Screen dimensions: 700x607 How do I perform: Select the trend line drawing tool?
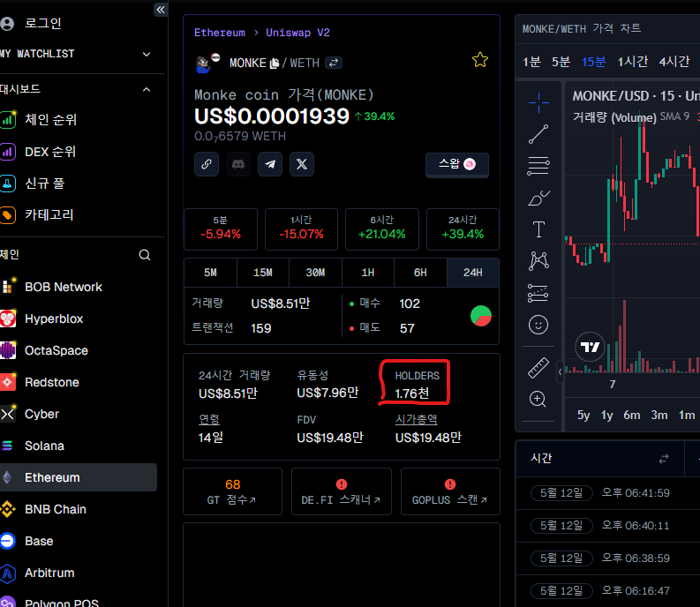[x=538, y=134]
